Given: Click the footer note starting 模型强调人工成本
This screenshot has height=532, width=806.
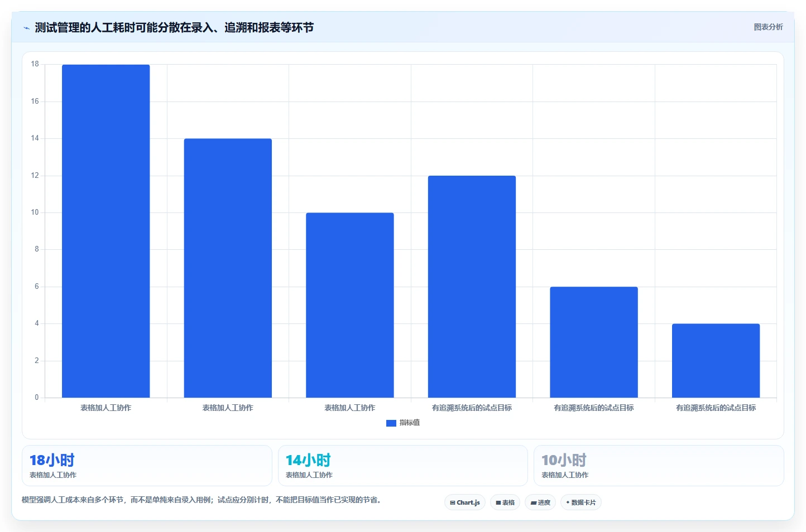Looking at the screenshot, I should 201,500.
